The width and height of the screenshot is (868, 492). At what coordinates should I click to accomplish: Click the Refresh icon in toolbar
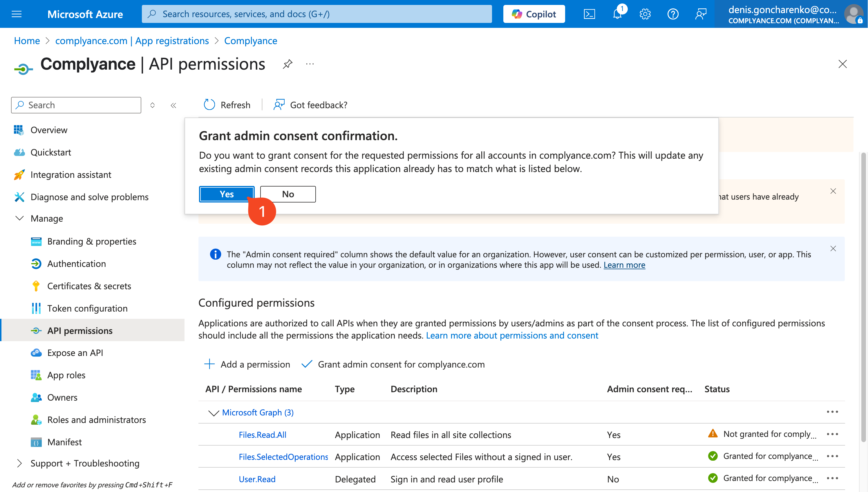point(209,105)
